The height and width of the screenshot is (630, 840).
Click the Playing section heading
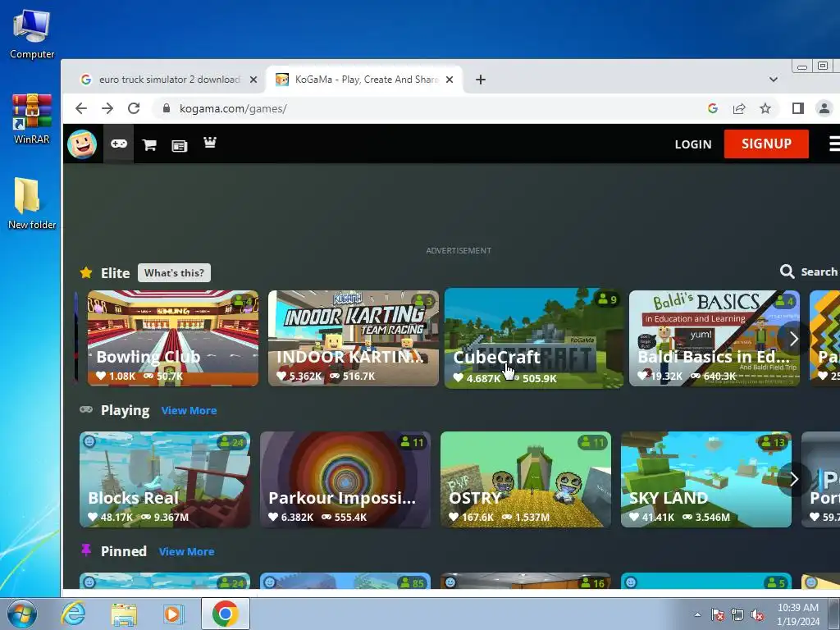pos(126,410)
